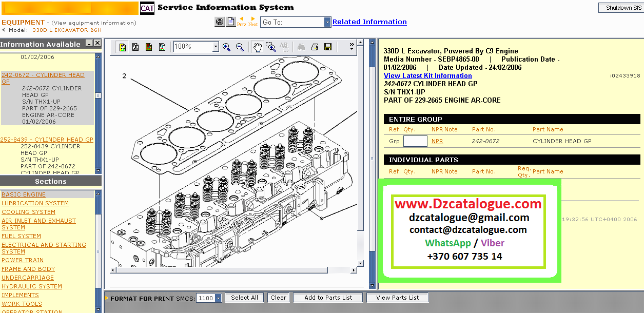Open 252-8439 - CYLINDER HEAD GP link

click(x=47, y=140)
